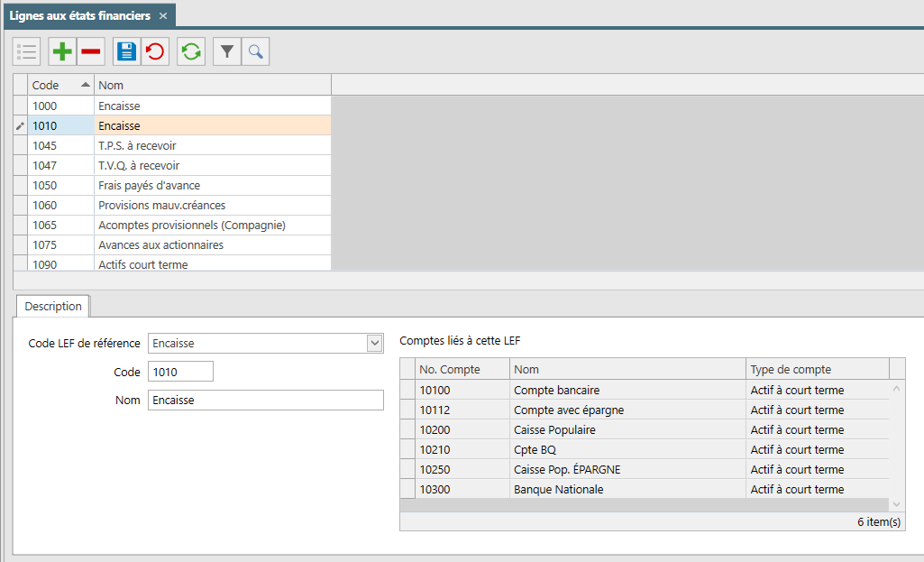The image size is (924, 562).
Task: Click the list view icon in toolbar
Action: tap(26, 52)
